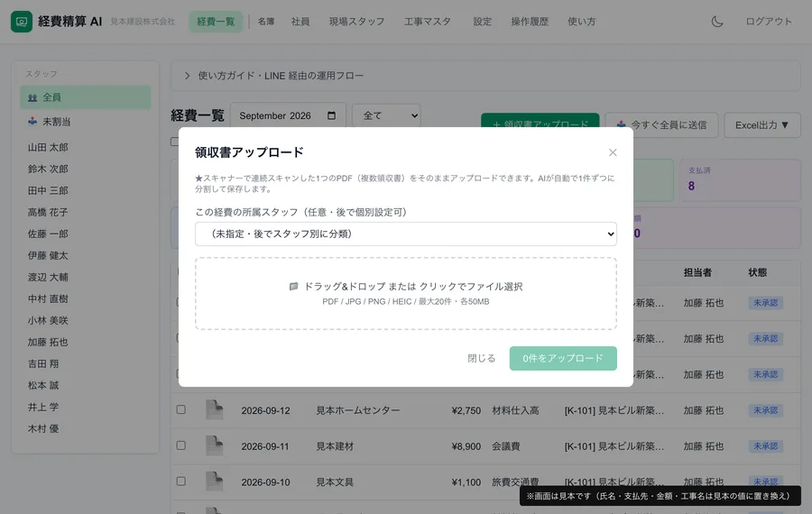Click 見本建材 payee cell
This screenshot has width=812, height=514.
pyautogui.click(x=335, y=446)
